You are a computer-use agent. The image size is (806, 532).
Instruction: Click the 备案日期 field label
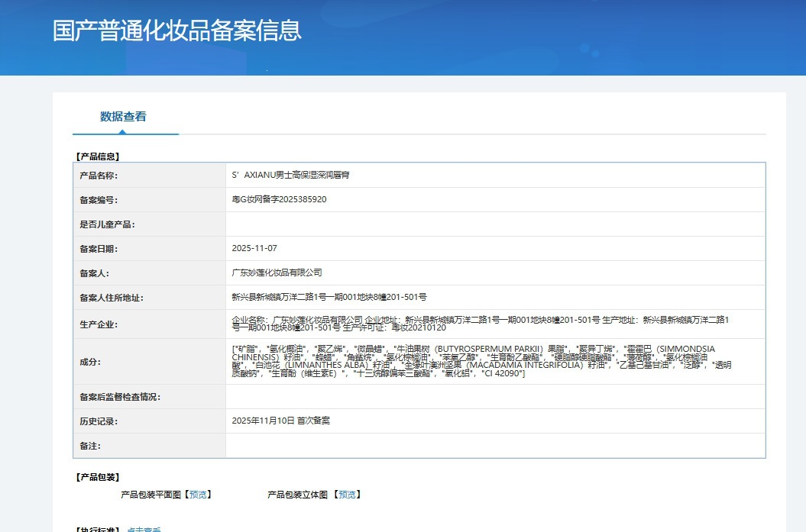[x=99, y=249]
